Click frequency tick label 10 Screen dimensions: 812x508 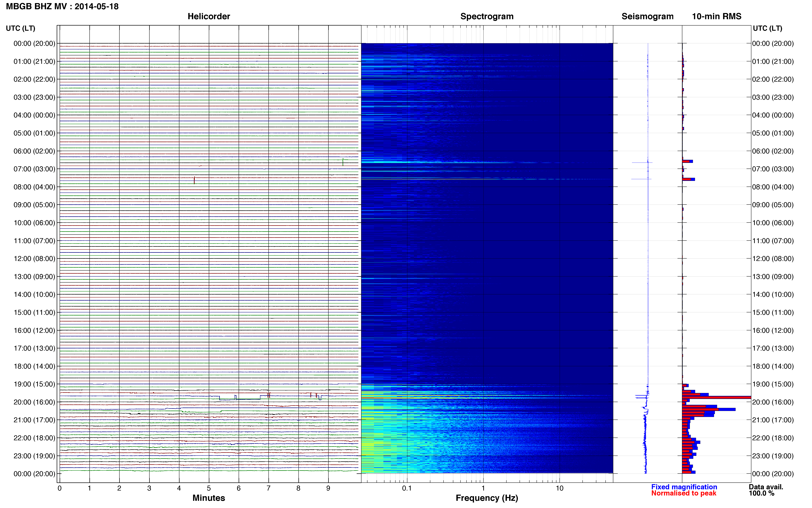(559, 488)
